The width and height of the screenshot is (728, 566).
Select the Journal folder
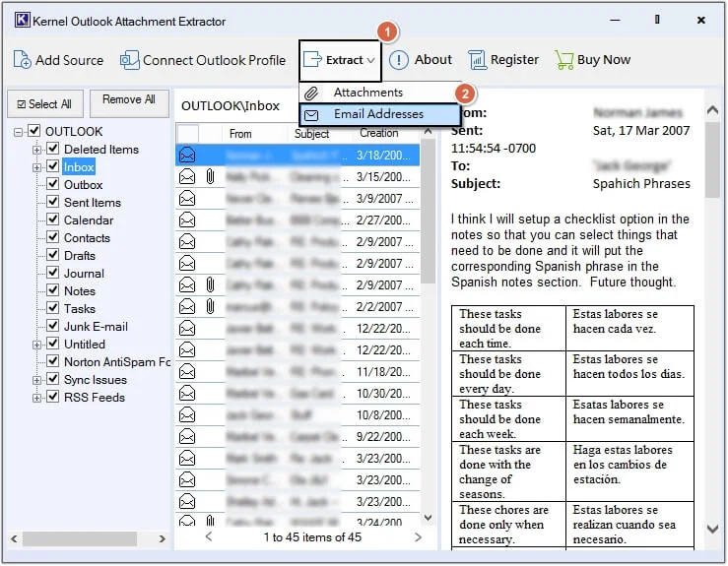click(84, 274)
